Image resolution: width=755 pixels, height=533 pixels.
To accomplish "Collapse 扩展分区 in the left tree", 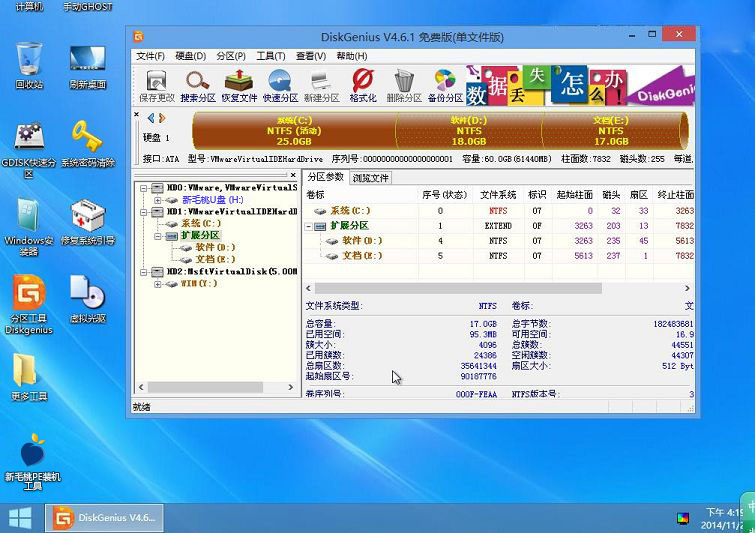I will coord(157,236).
